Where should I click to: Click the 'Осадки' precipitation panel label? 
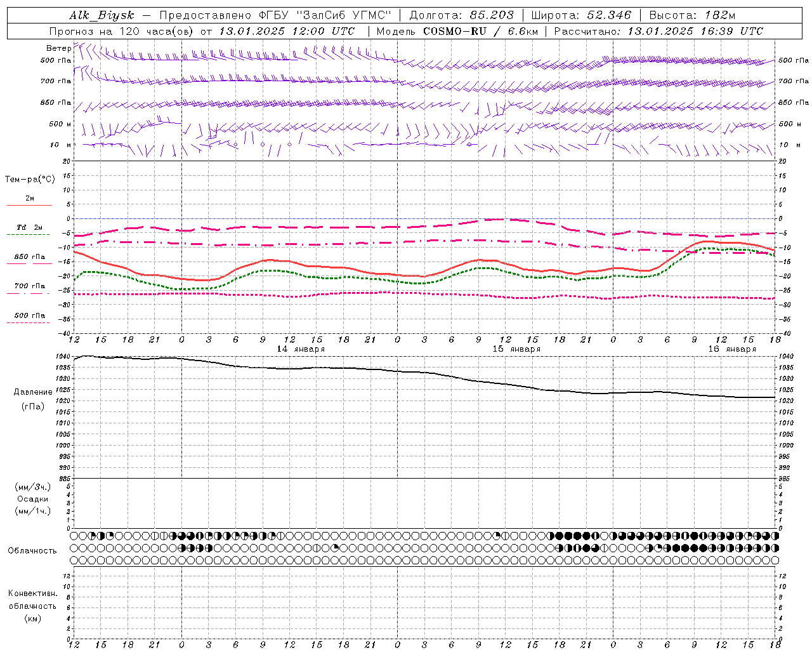click(x=33, y=499)
